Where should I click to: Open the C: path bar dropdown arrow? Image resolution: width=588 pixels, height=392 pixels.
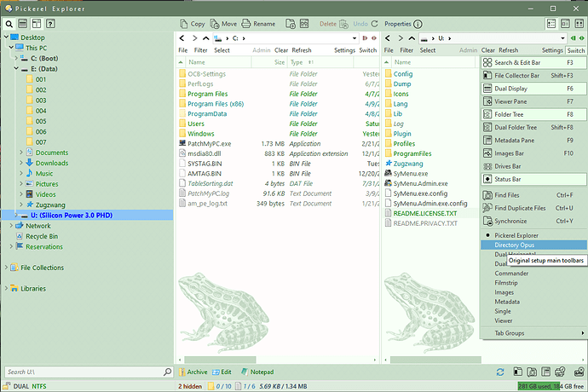tap(355, 38)
